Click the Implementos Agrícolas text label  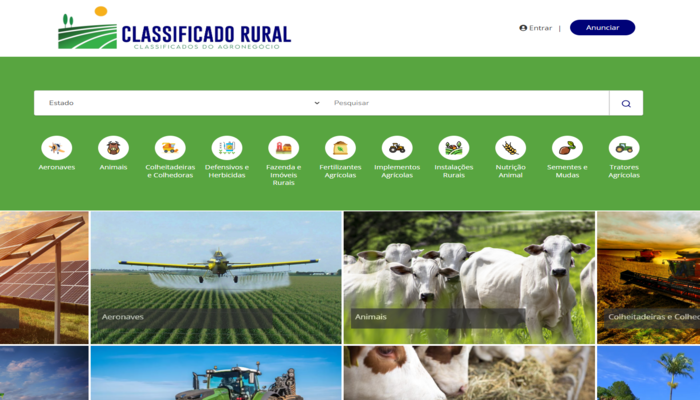click(397, 171)
